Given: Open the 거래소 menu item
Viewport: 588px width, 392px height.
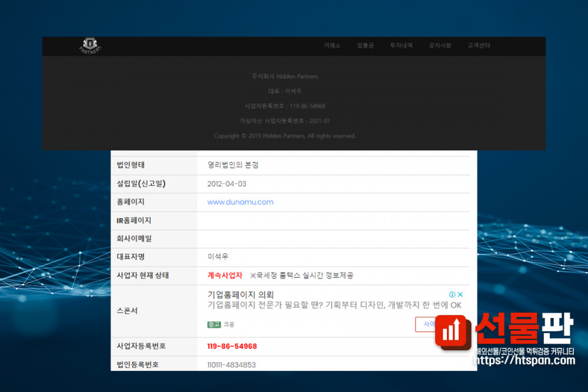Looking at the screenshot, I should click(332, 46).
